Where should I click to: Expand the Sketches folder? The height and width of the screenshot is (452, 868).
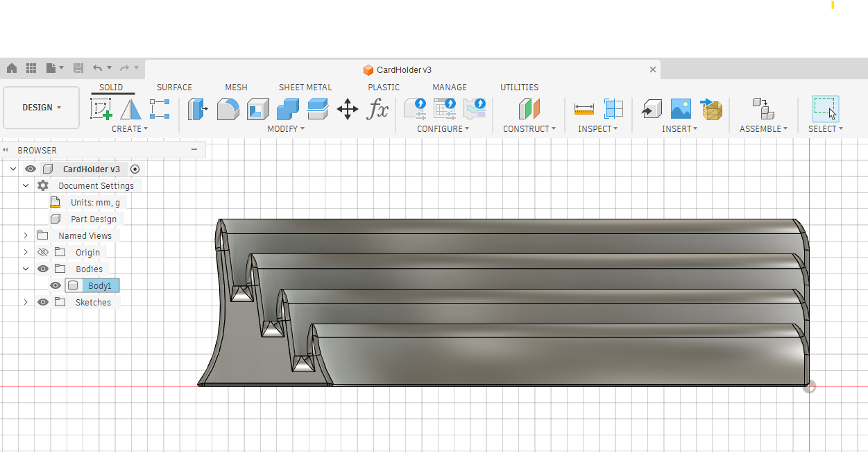26,302
